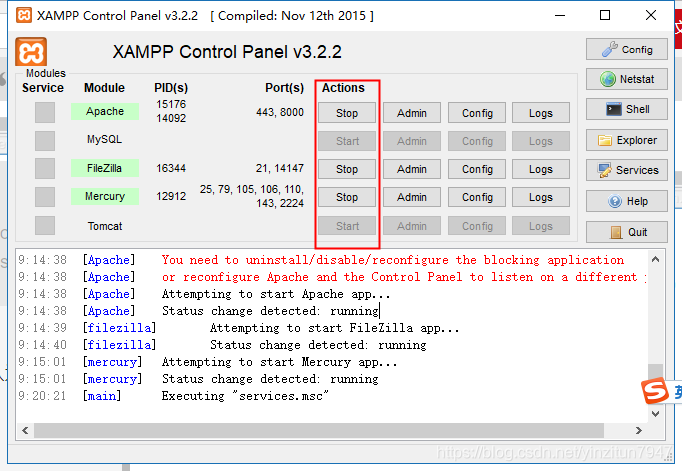Click the Sogou input method icon

tap(655, 391)
